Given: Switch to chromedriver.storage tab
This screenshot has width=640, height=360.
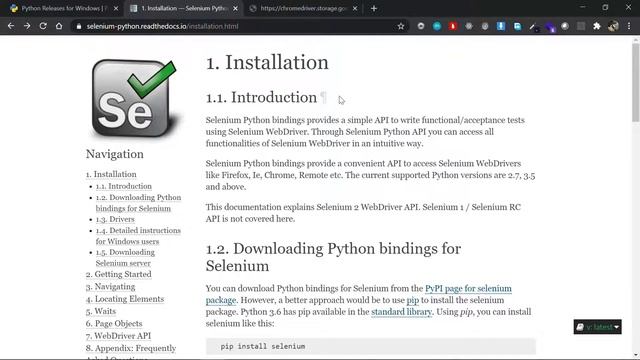Looking at the screenshot, I should 302,8.
